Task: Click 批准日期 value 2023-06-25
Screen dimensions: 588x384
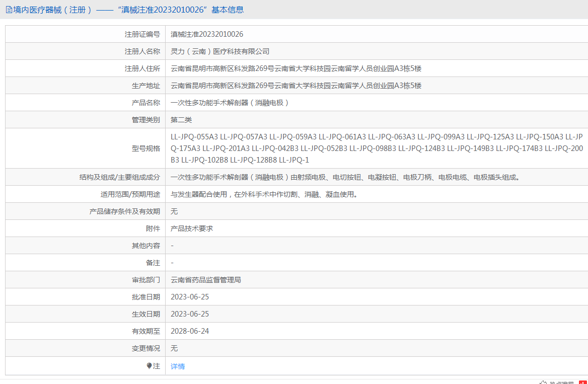Action: 190,297
